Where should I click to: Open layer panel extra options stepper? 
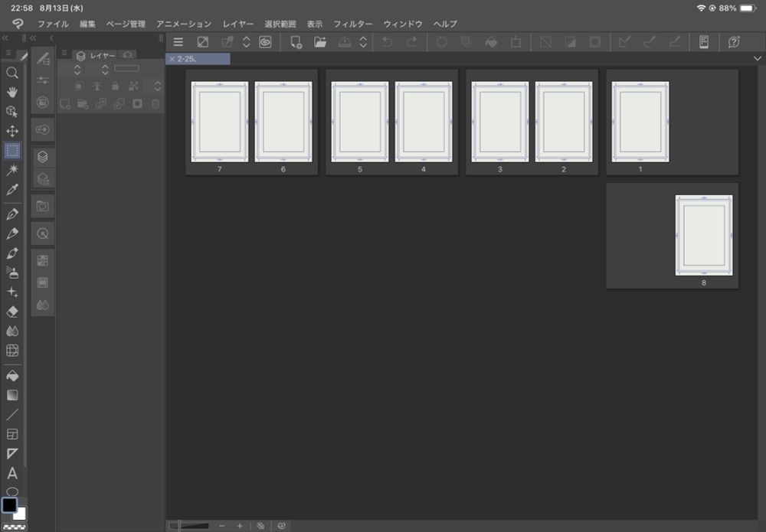coord(157,86)
